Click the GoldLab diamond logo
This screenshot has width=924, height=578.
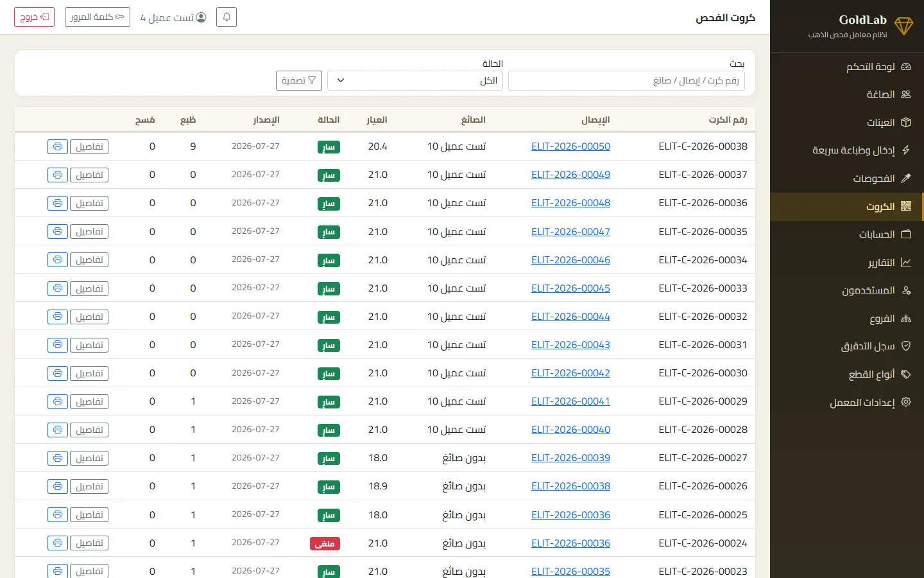point(903,26)
